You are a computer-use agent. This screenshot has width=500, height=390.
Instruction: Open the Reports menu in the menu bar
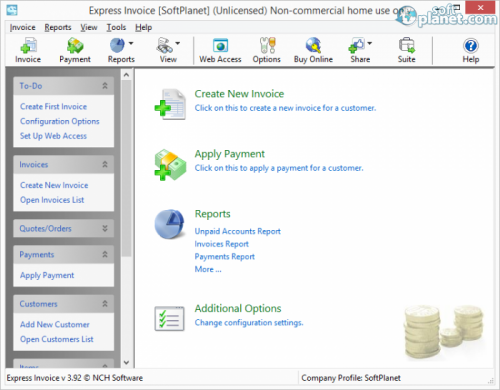[58, 27]
